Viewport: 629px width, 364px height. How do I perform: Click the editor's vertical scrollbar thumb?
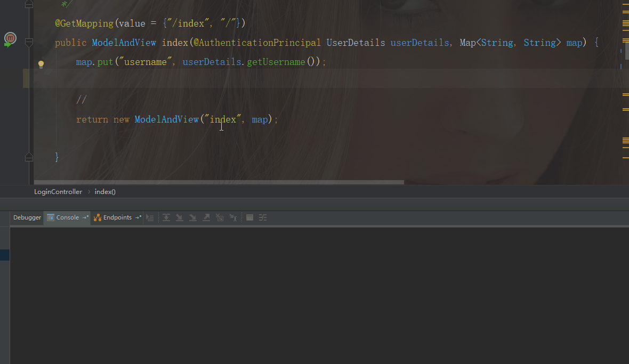[626, 51]
